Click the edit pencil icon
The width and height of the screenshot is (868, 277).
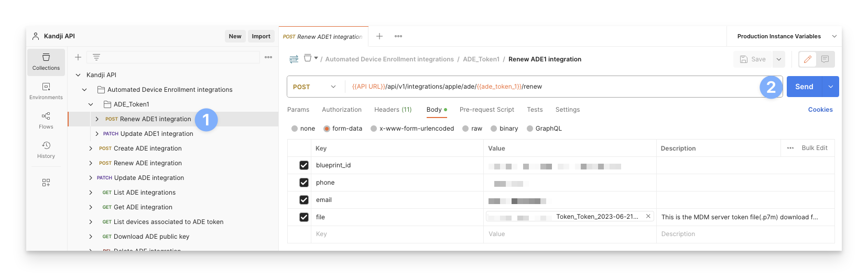pos(808,59)
